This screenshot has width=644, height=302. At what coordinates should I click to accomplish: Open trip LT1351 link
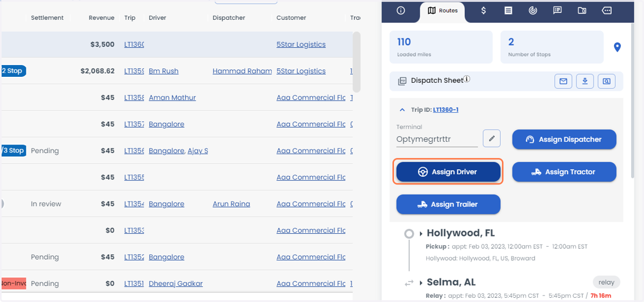coord(134,284)
